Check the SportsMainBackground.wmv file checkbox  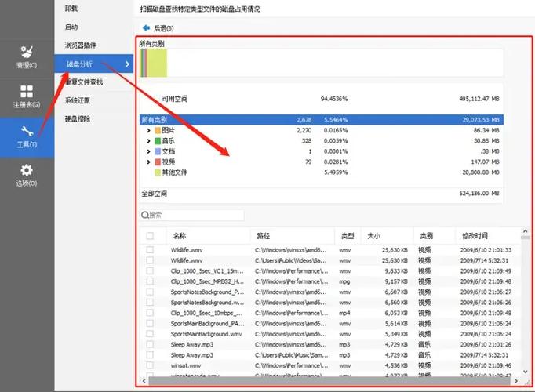pyautogui.click(x=150, y=334)
